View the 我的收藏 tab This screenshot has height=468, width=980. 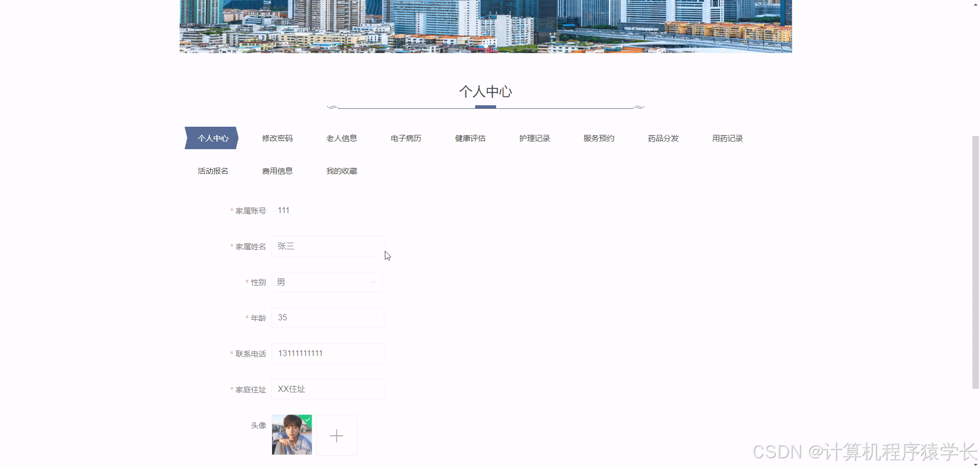tap(341, 171)
